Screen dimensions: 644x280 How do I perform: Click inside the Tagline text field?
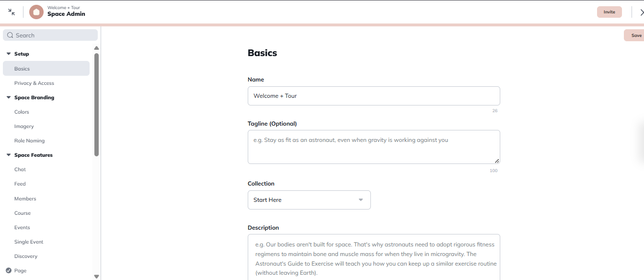(374, 147)
